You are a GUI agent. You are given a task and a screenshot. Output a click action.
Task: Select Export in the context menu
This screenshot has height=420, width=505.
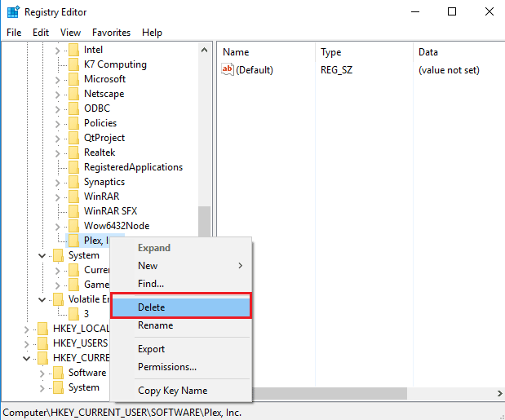pos(181,349)
